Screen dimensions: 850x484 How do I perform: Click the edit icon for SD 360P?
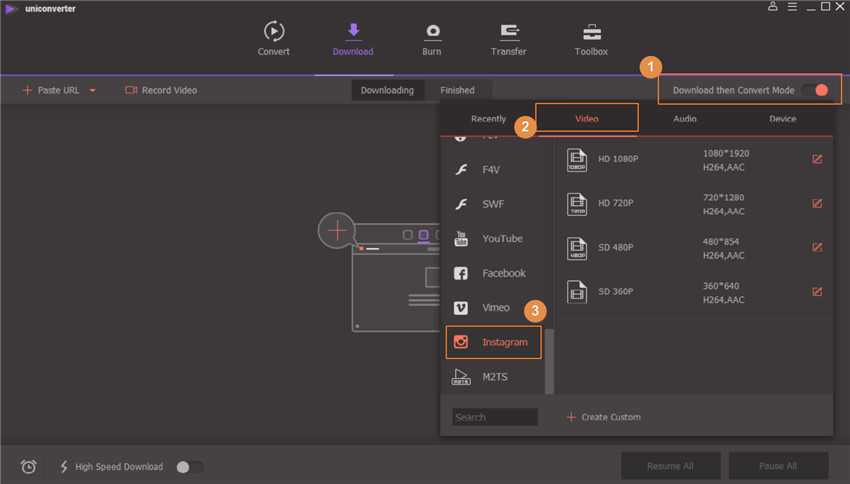pos(817,292)
